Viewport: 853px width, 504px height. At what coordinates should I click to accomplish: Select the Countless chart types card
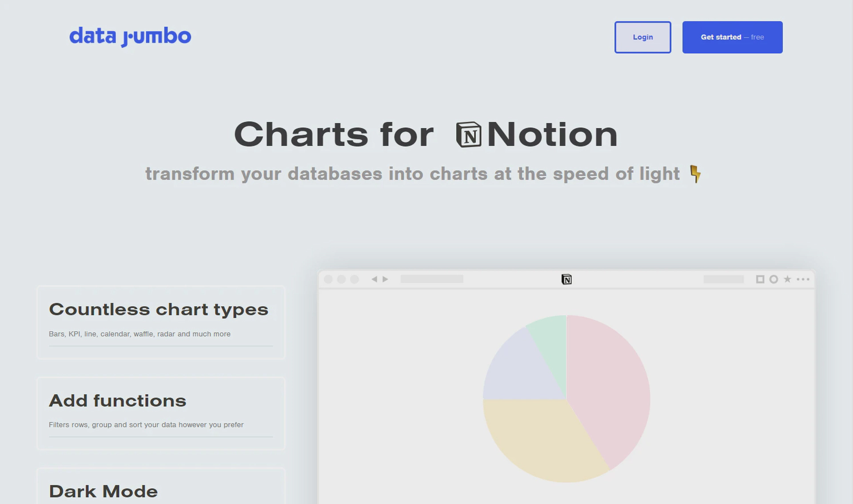tap(161, 322)
